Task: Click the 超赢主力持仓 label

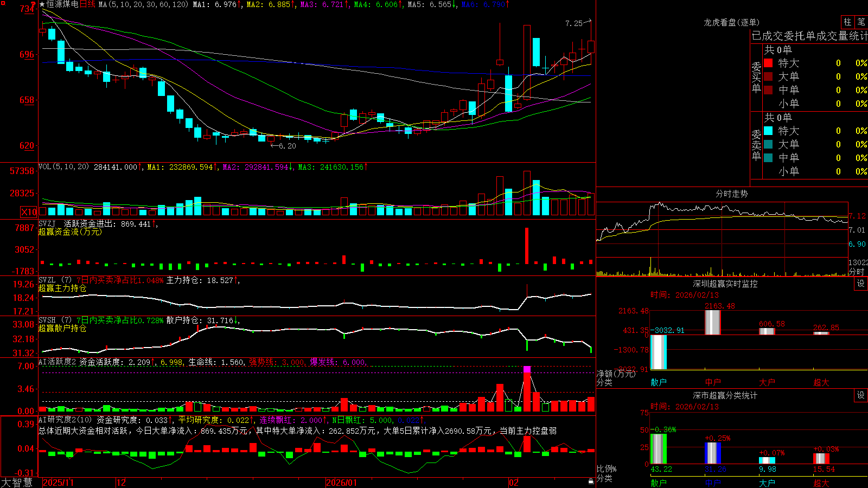Action: coord(62,288)
